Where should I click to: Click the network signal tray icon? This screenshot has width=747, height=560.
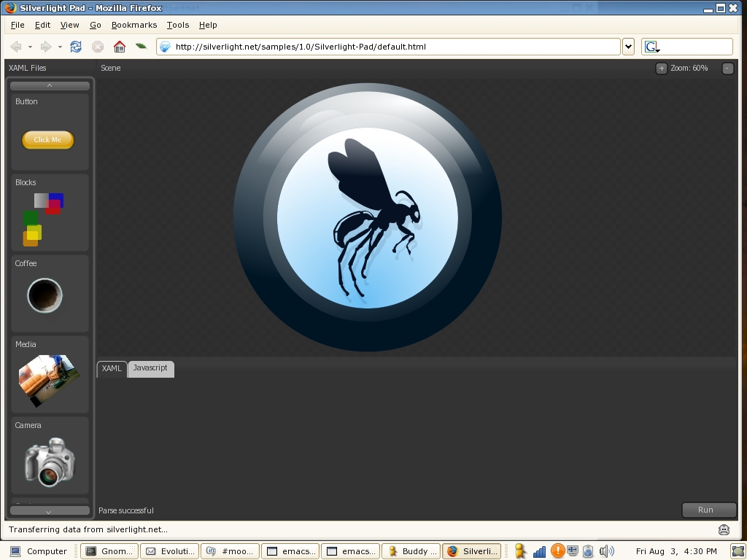pos(540,551)
